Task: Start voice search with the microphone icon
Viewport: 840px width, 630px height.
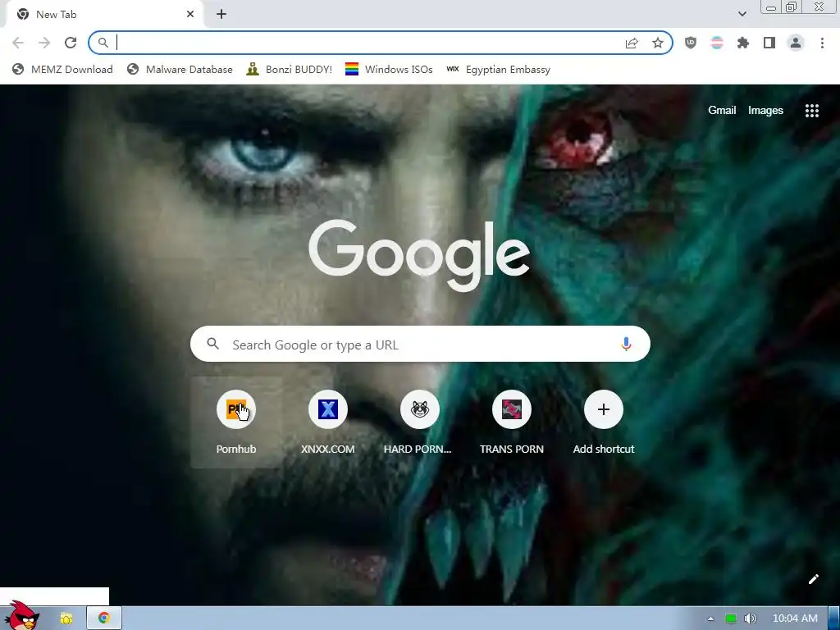Action: (626, 344)
